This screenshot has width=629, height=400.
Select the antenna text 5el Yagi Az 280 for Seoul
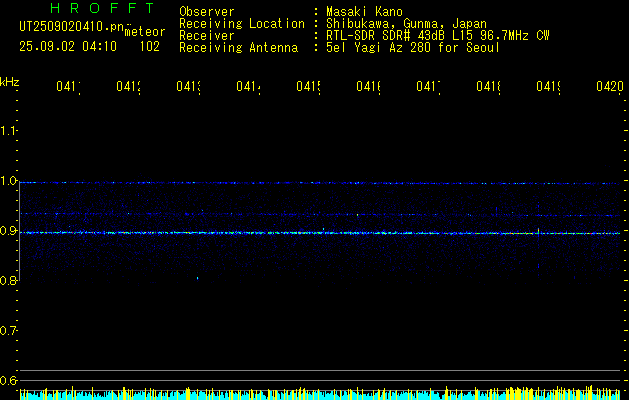click(x=413, y=48)
